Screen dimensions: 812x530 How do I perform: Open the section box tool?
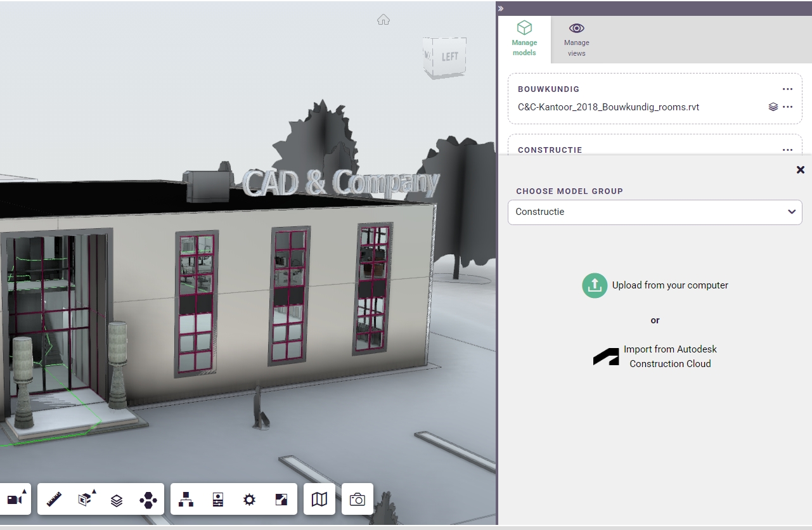coord(86,500)
